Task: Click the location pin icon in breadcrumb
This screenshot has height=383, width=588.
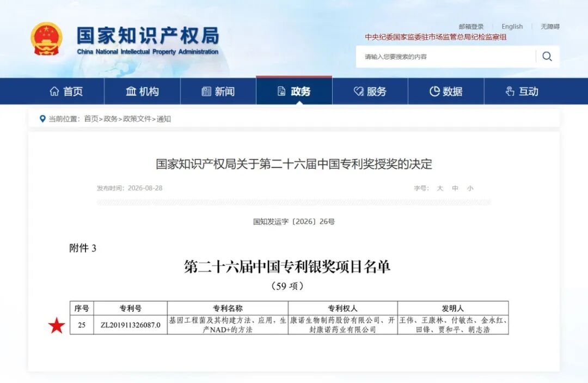Action: click(x=42, y=119)
